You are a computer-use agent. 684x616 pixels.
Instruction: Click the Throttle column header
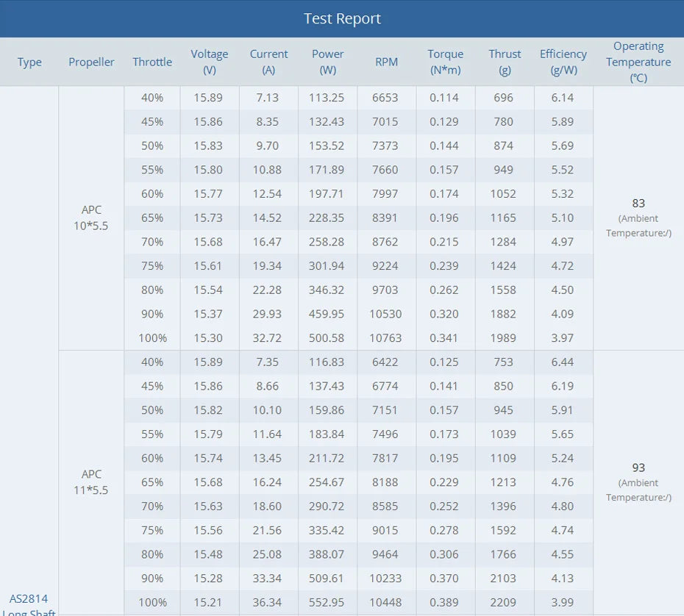[x=152, y=62]
